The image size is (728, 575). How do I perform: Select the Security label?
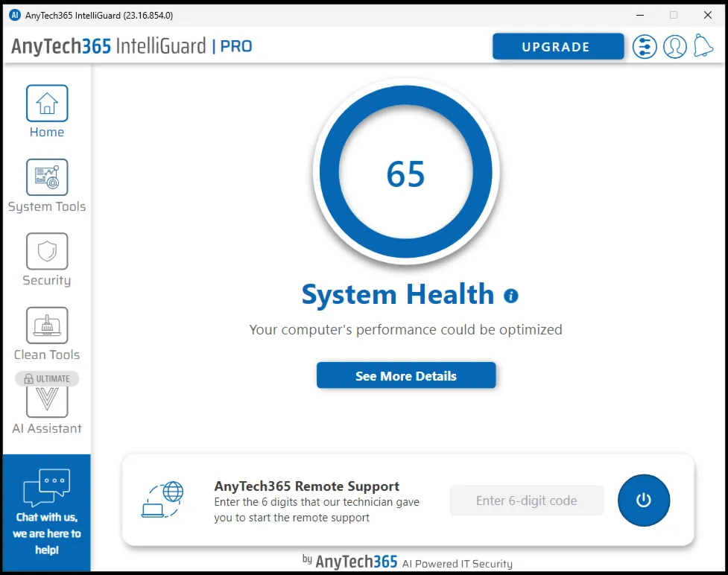[47, 281]
